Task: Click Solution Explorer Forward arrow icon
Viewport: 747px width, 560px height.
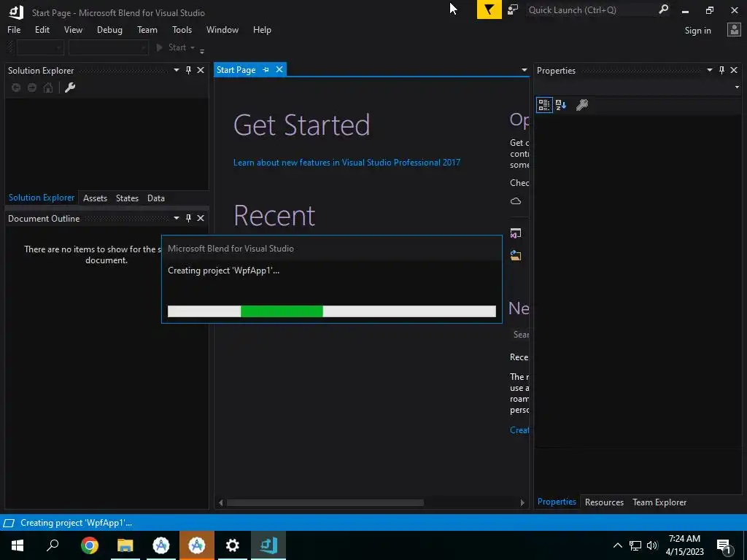Action: [32, 87]
